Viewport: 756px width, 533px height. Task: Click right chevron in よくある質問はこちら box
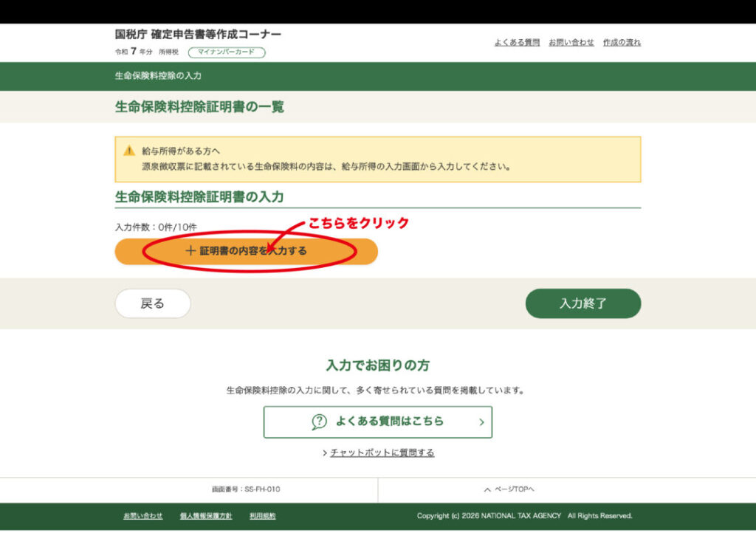pyautogui.click(x=481, y=422)
